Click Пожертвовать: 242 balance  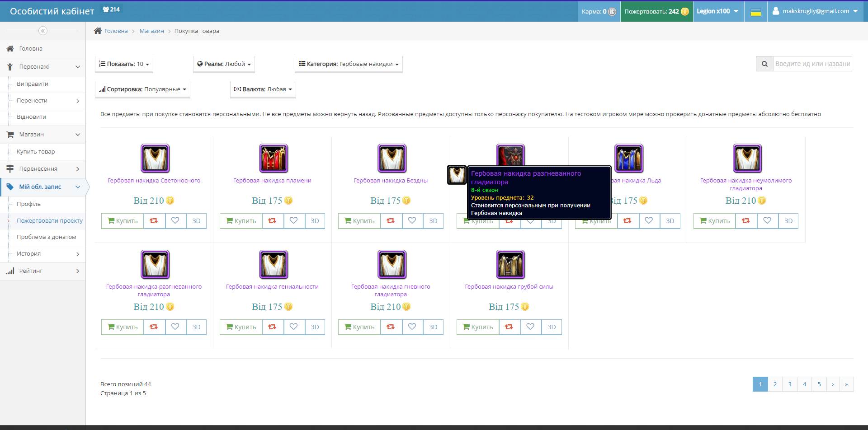[656, 11]
